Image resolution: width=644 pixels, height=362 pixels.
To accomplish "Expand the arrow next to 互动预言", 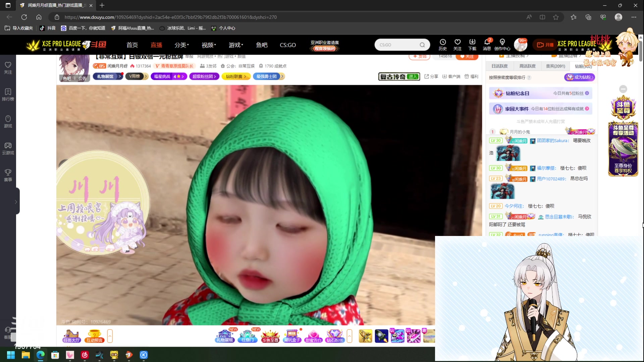I will [110, 336].
